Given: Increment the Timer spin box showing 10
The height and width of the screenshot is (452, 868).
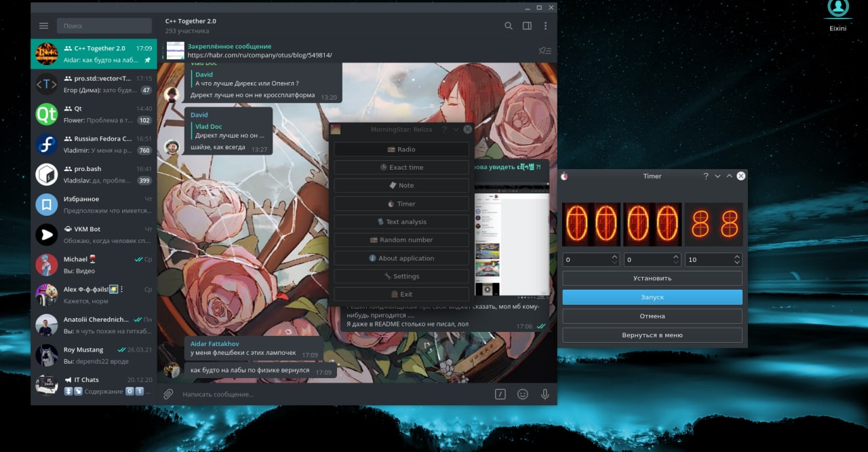Looking at the screenshot, I should coord(736,257).
